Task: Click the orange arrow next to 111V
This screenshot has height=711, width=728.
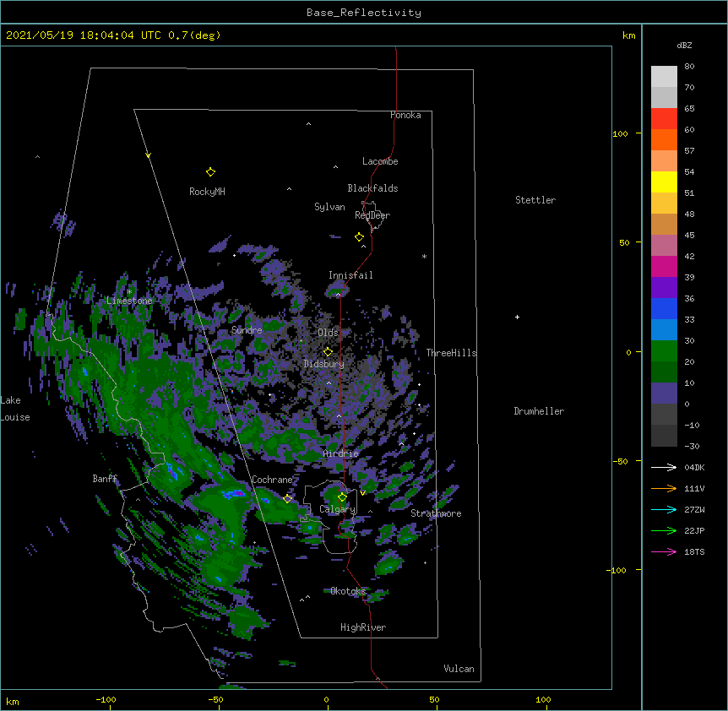Action: [664, 488]
